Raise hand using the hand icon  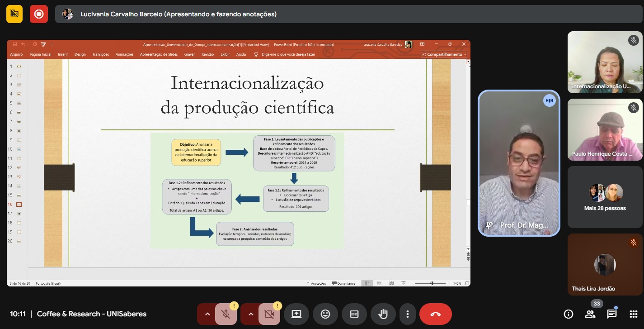click(x=383, y=314)
